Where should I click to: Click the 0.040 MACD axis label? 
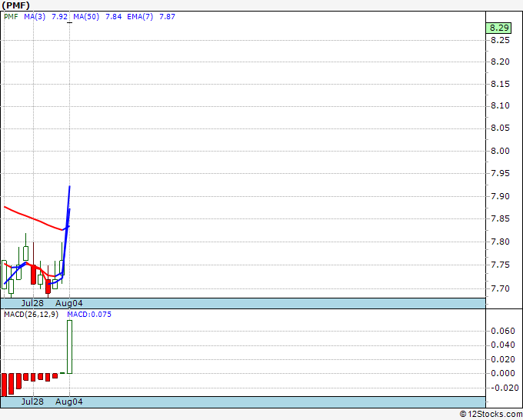pyautogui.click(x=503, y=345)
